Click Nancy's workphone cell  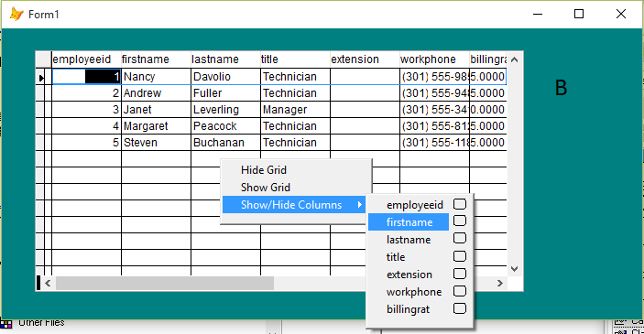point(434,77)
